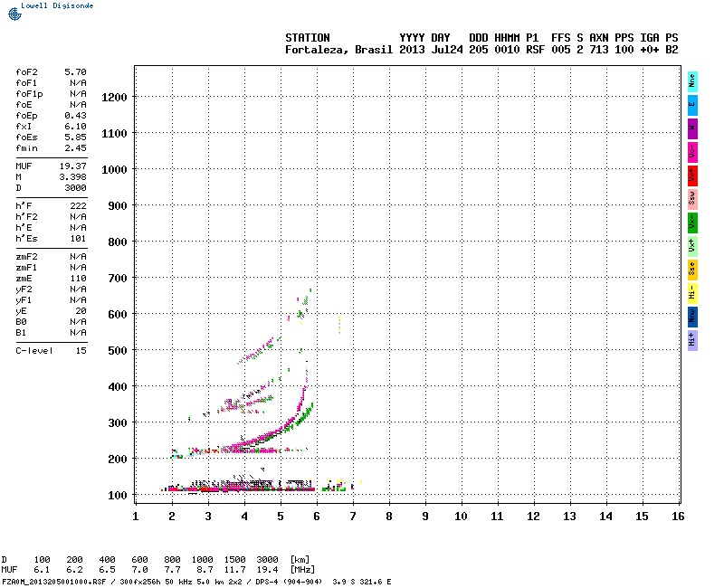
Task: Select the fxI value 6.10
Action: click(75, 127)
